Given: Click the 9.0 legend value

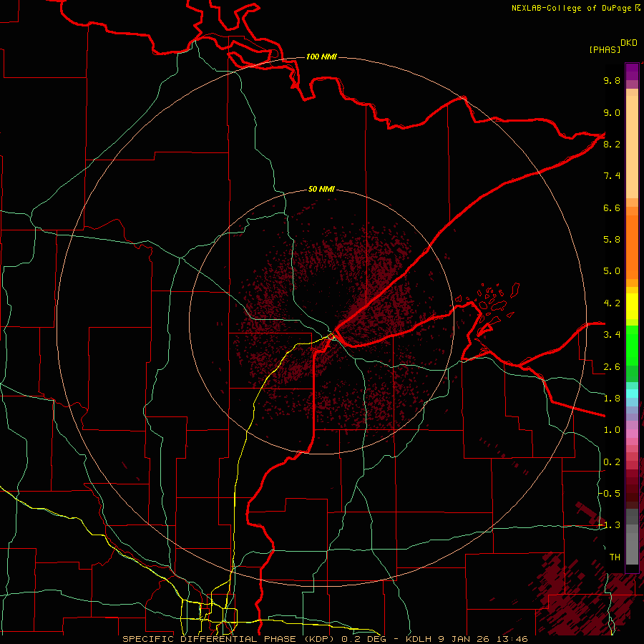Looking at the screenshot, I should click(612, 112).
